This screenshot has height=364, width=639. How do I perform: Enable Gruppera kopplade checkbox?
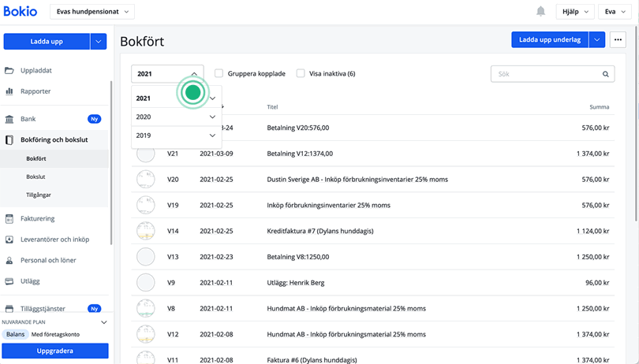[x=219, y=73]
